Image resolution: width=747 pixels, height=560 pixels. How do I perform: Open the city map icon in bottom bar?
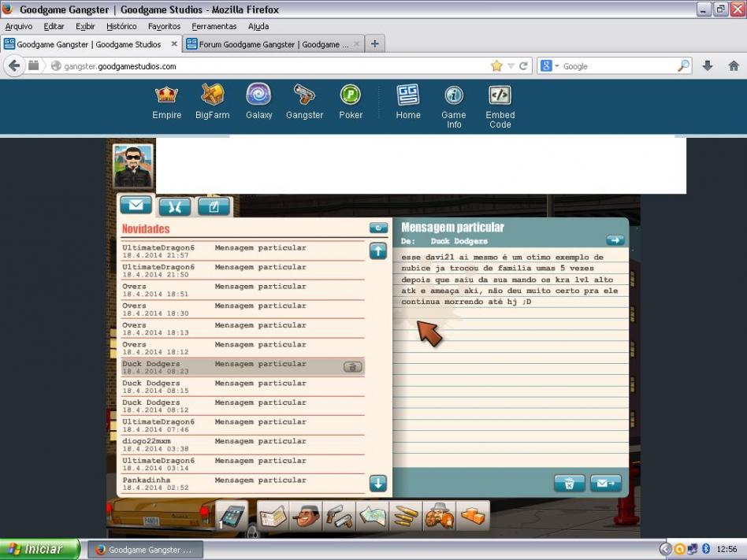(x=373, y=516)
